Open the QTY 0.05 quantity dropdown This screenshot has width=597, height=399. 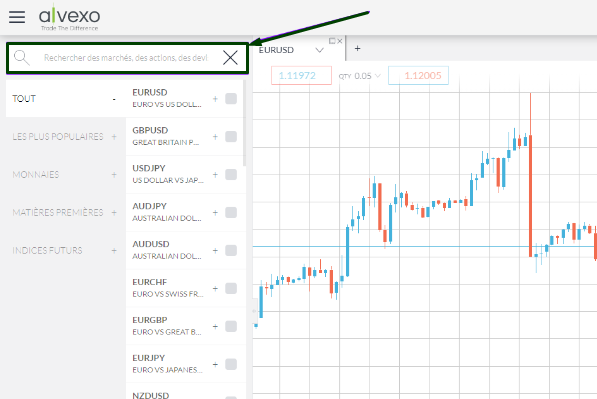(x=360, y=76)
